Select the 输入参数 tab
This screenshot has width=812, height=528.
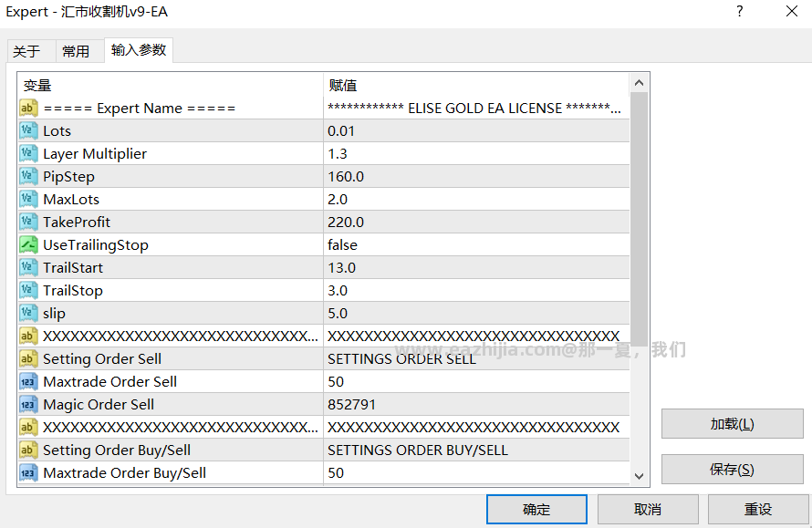click(139, 50)
